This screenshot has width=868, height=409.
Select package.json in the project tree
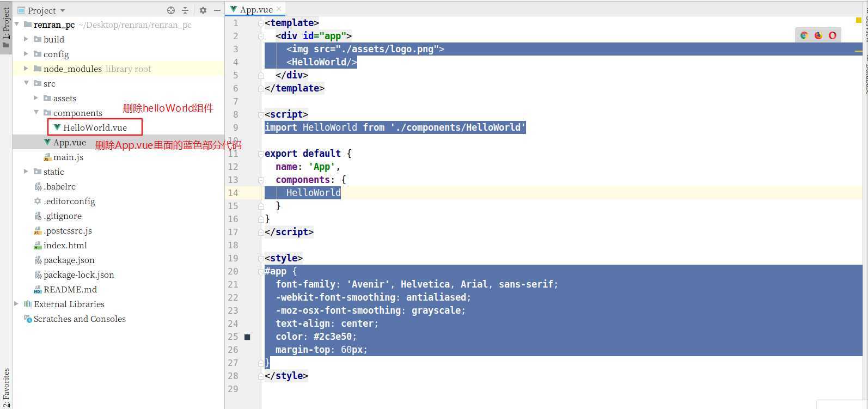(x=69, y=260)
